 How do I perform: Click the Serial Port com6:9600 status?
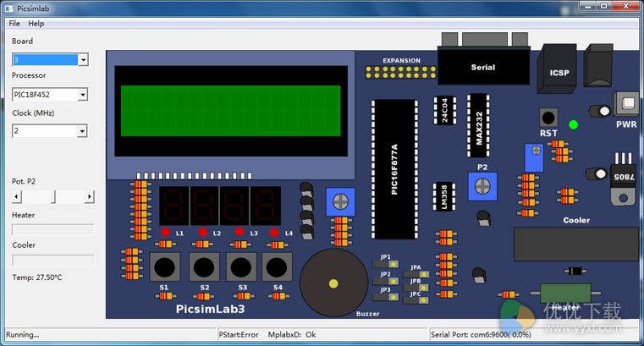tap(481, 334)
